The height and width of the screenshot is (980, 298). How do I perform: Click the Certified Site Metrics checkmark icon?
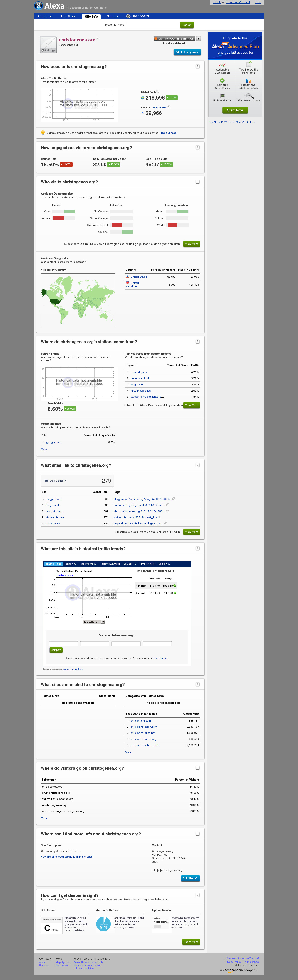222,81
